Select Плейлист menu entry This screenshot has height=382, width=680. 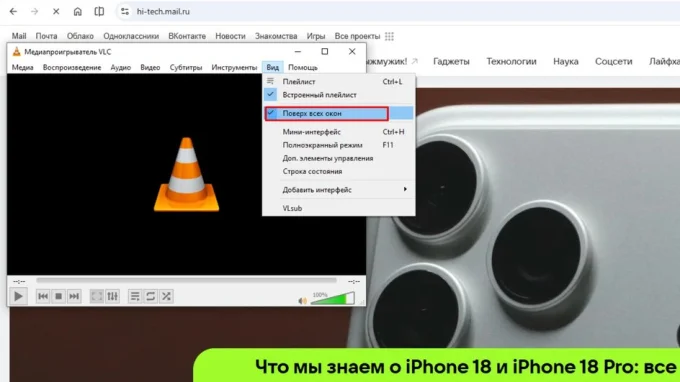coord(339,82)
